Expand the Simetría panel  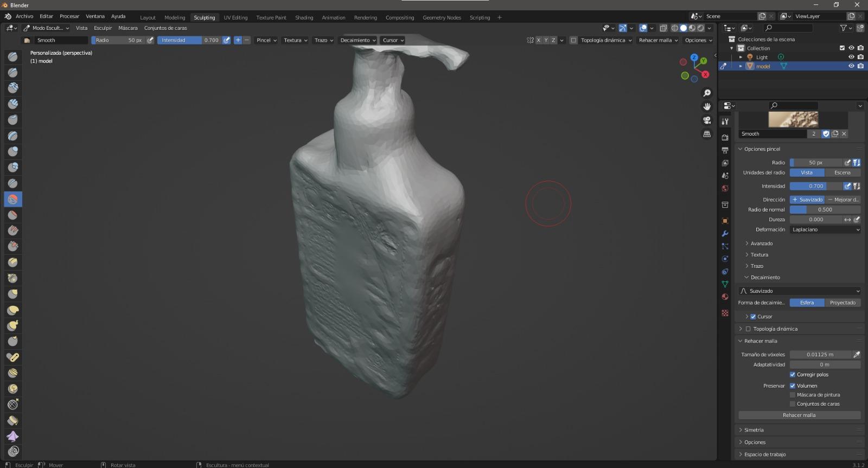[x=754, y=430]
